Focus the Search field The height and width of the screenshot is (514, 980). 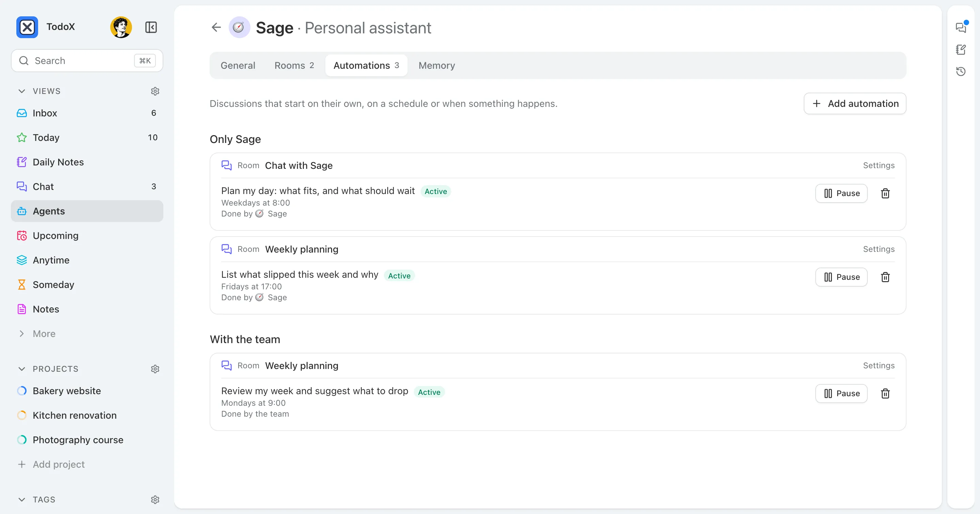87,61
